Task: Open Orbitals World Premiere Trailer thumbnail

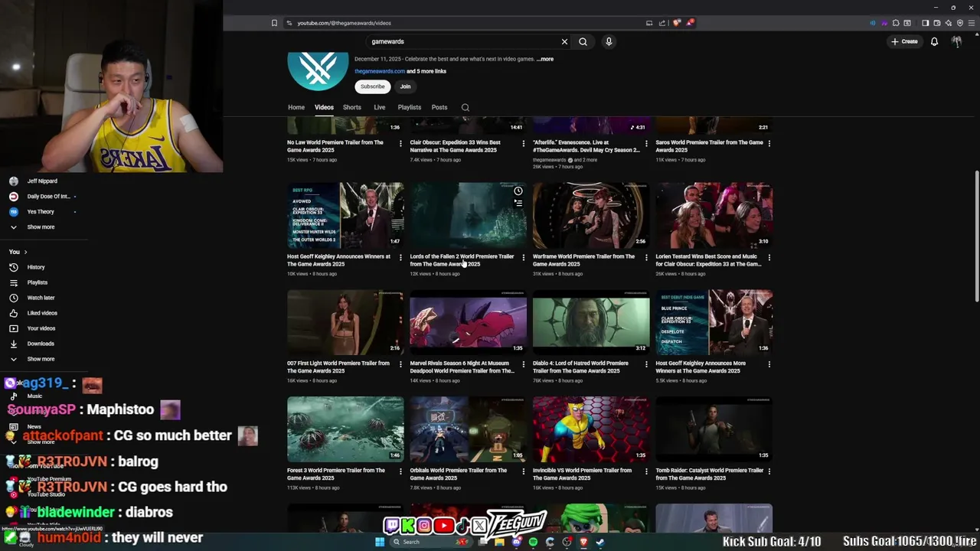Action: tap(468, 429)
